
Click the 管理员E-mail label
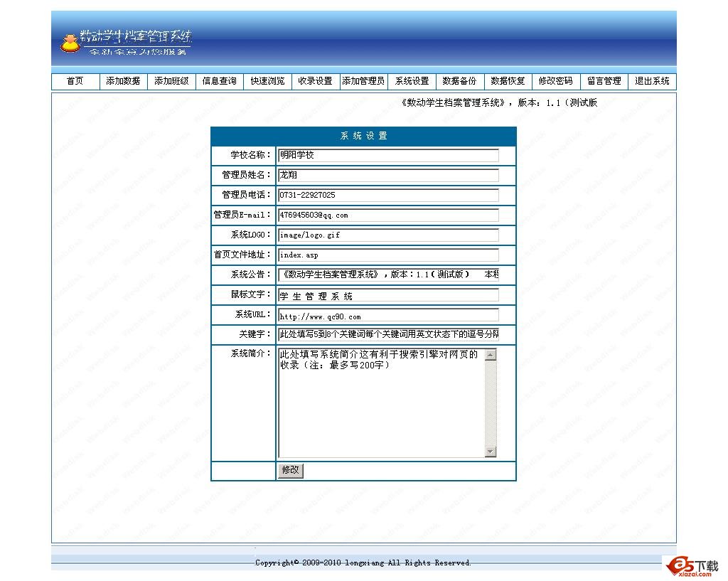pyautogui.click(x=242, y=215)
